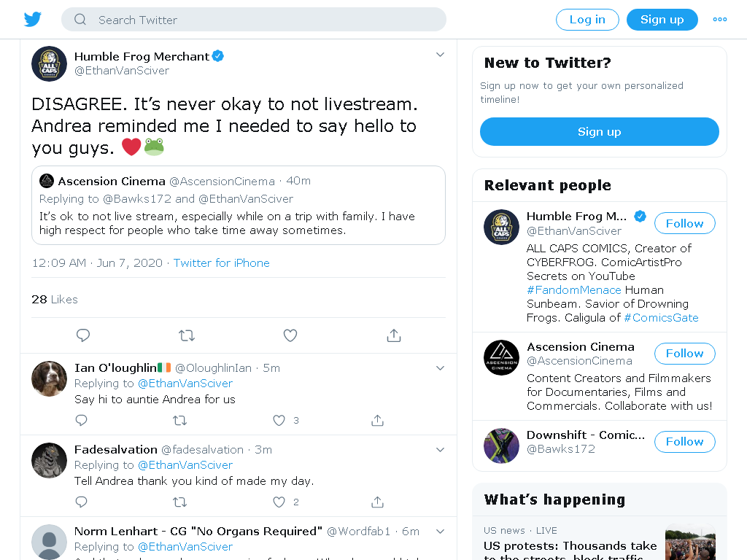Viewport: 747px width, 560px height.
Task: Open chevron menu on Norm Lenhart's reply
Action: click(440, 532)
